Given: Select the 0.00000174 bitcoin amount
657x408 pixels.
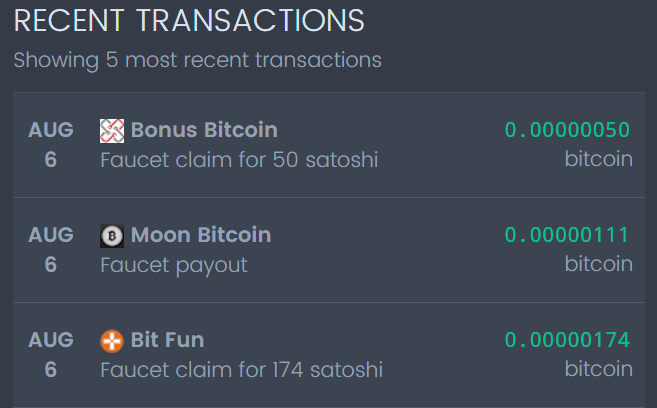Looking at the screenshot, I should coord(567,340).
